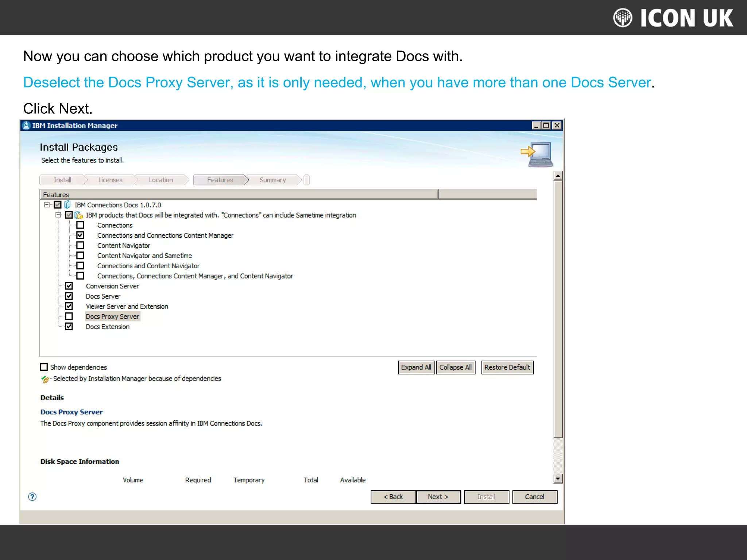The width and height of the screenshot is (747, 560).
Task: Select the Features wizard step
Action: [x=220, y=180]
